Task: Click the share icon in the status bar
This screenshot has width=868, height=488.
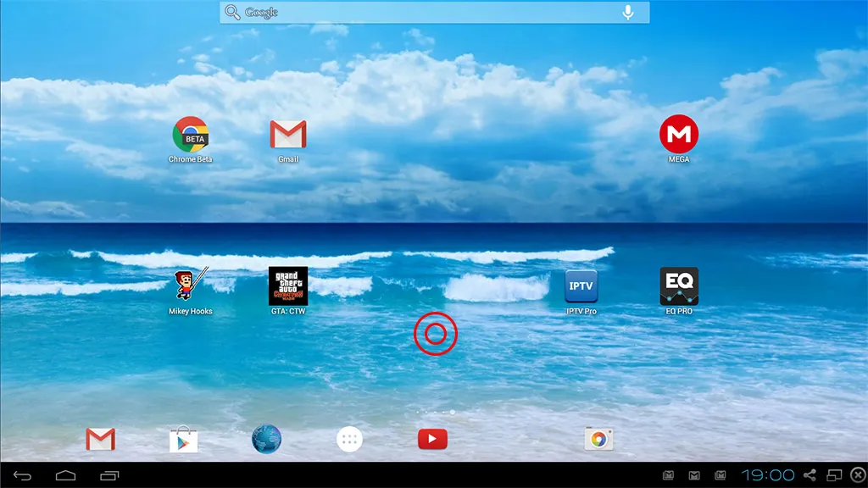Action: tap(810, 474)
